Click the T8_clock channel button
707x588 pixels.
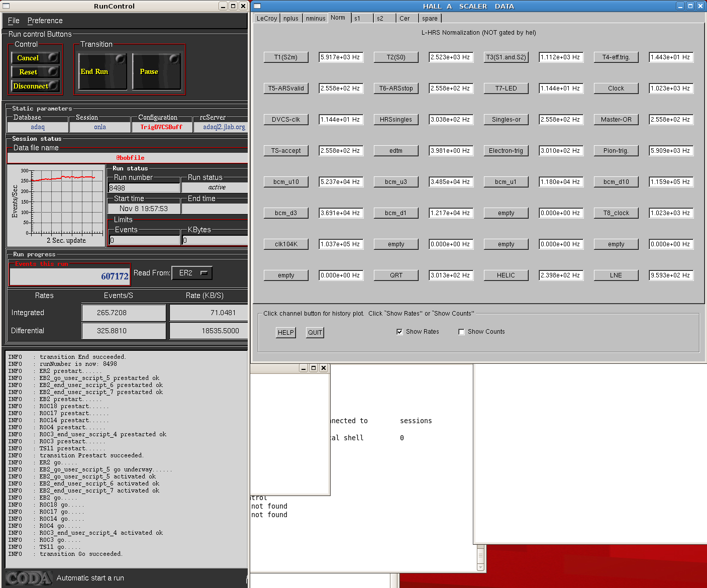point(616,213)
